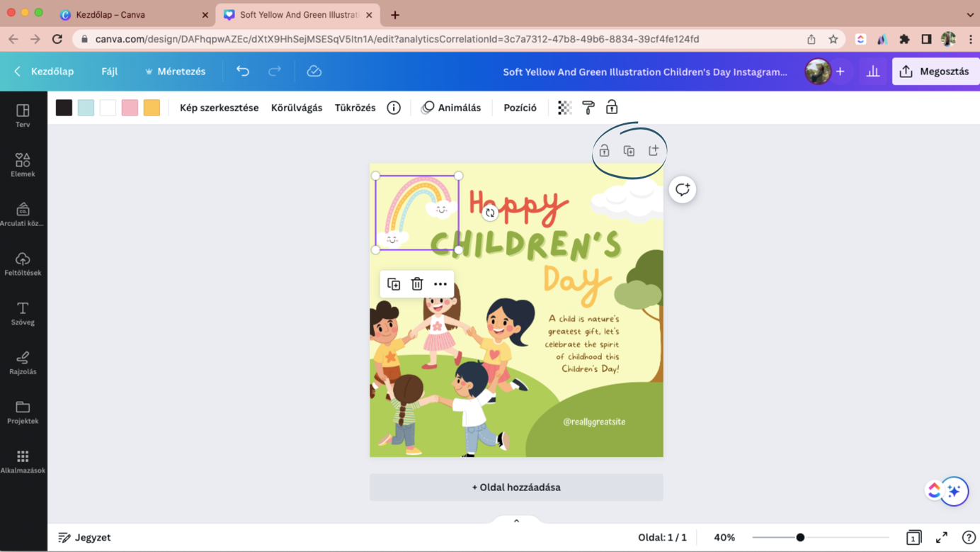
Task: Duplicate element using floating toolbar icon
Action: [394, 284]
